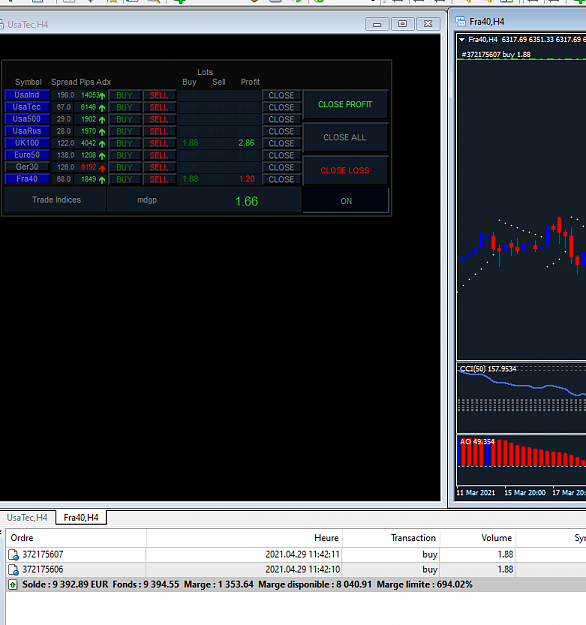Image resolution: width=586 pixels, height=625 pixels.
Task: Click BUY on the Ger30 row
Action: (124, 167)
